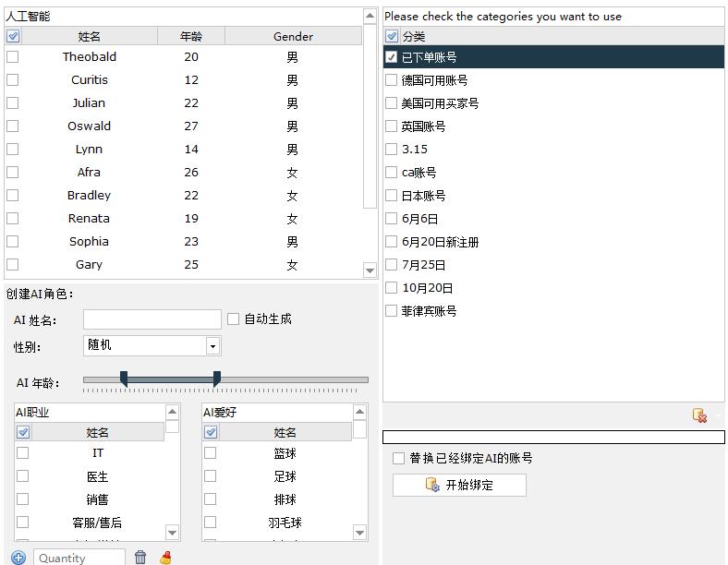Tick the Oswald row checkbox
The height and width of the screenshot is (565, 728).
tap(13, 126)
